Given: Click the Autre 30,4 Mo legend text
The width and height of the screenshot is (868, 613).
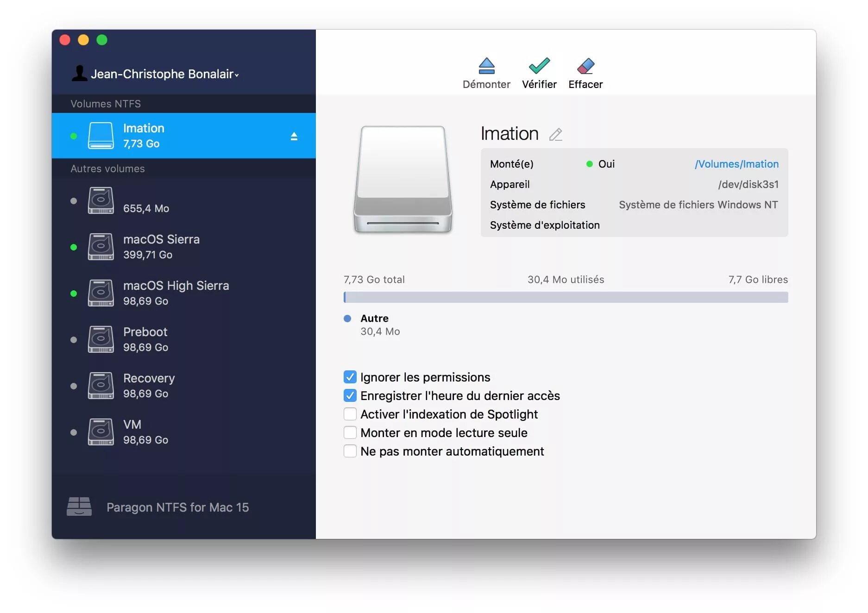Looking at the screenshot, I should 380,325.
